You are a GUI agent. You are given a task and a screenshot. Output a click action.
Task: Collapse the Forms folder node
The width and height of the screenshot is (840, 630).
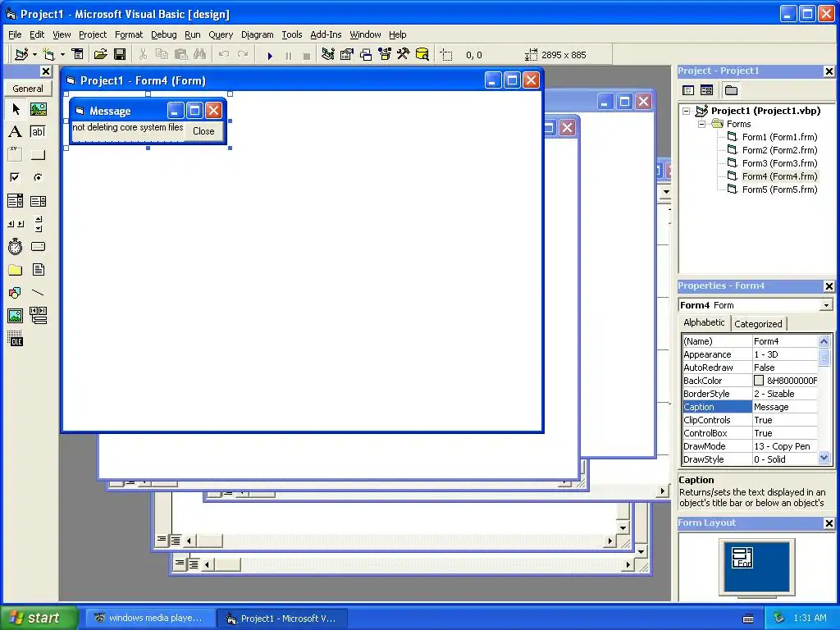701,124
